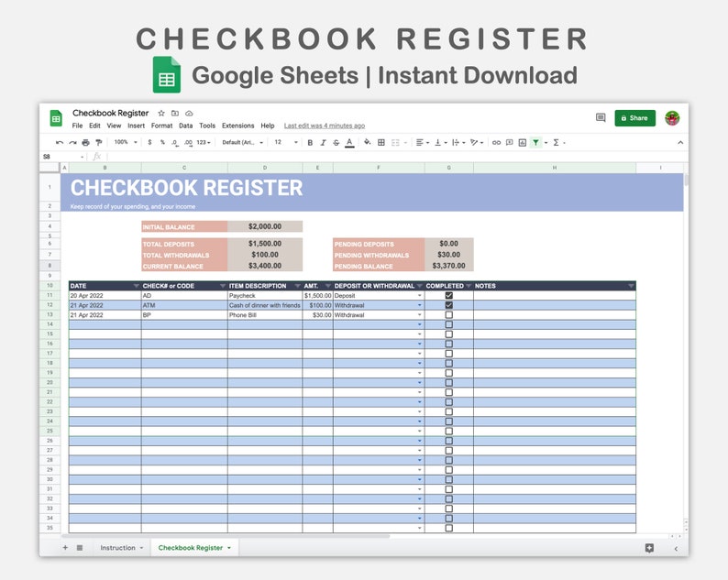This screenshot has height=580, width=728.
Task: Open more number formats 123 dropdown
Action: click(204, 142)
